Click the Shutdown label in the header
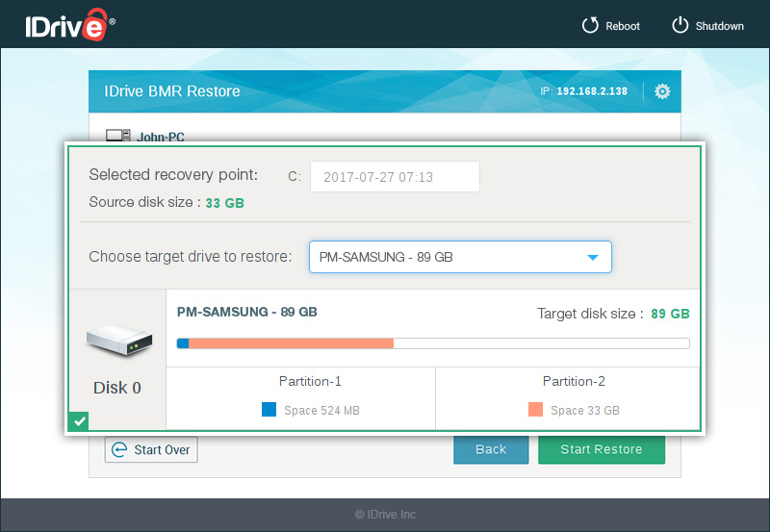The width and height of the screenshot is (770, 532). [x=719, y=26]
